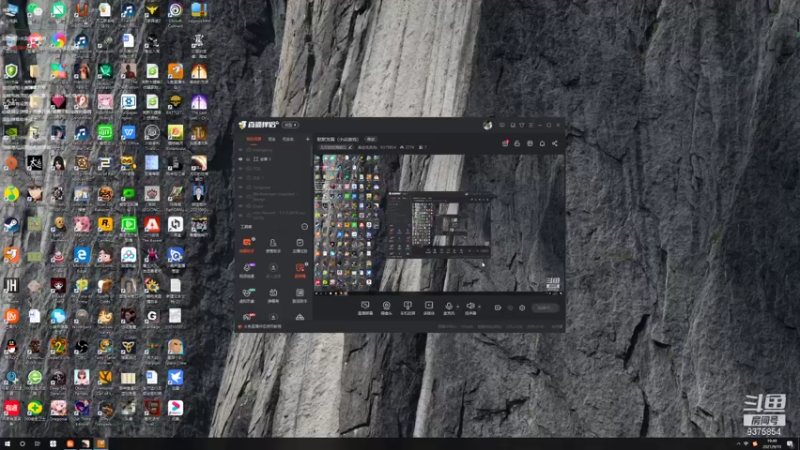800x450 pixels.
Task: Select the 全屏 1 source row
Action: [274, 159]
